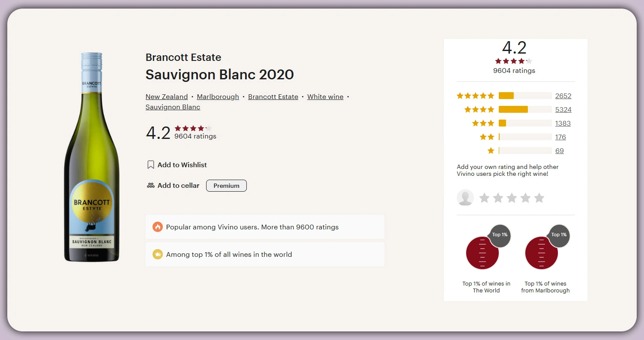Open the Sauvignon Blanc grape link
644x340 pixels.
pyautogui.click(x=173, y=107)
